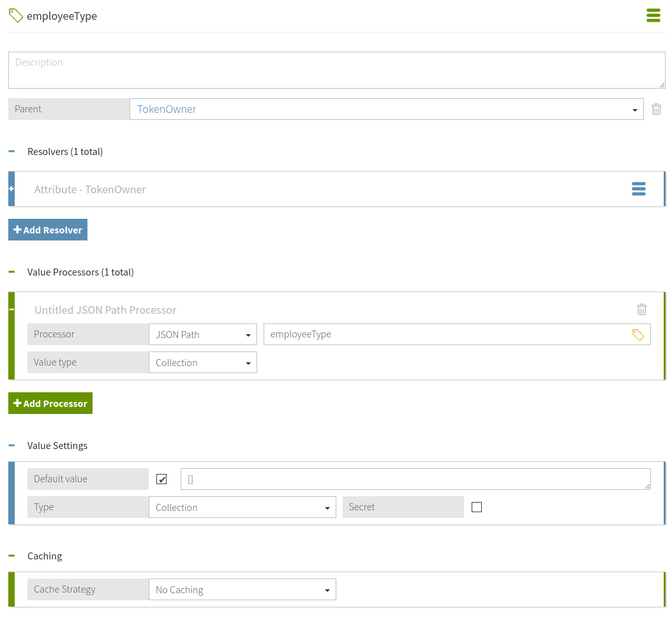Open the Parent TokenOwner dropdown

point(386,109)
